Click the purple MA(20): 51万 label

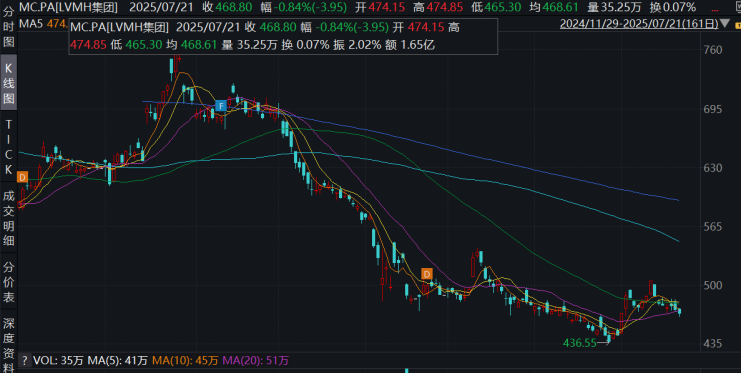pos(256,361)
